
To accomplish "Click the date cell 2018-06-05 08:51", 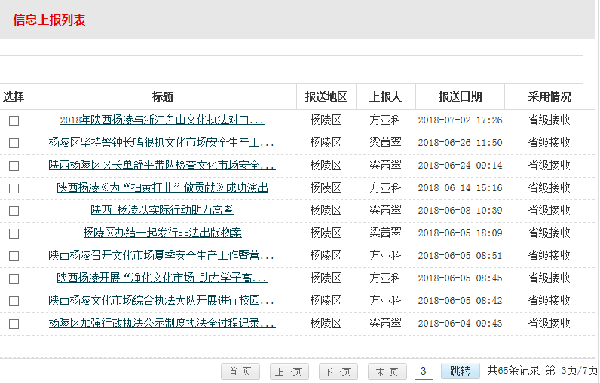I will (x=460, y=255).
